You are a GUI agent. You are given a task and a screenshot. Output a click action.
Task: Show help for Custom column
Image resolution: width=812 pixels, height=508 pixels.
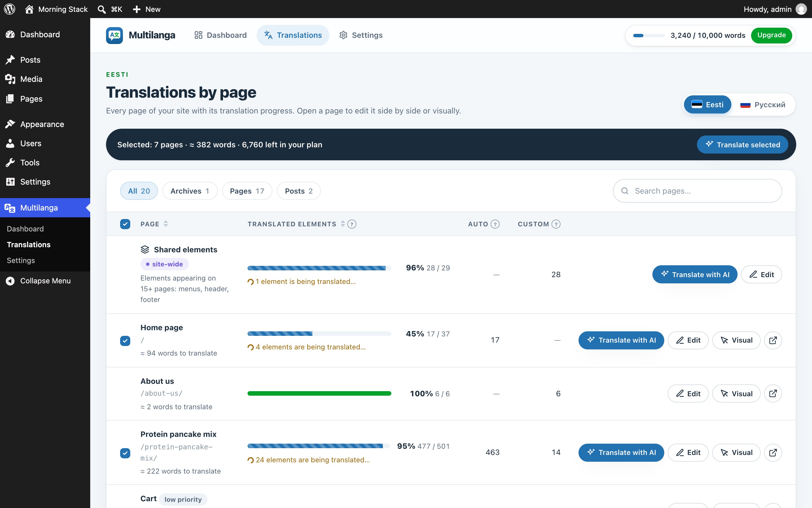click(556, 224)
